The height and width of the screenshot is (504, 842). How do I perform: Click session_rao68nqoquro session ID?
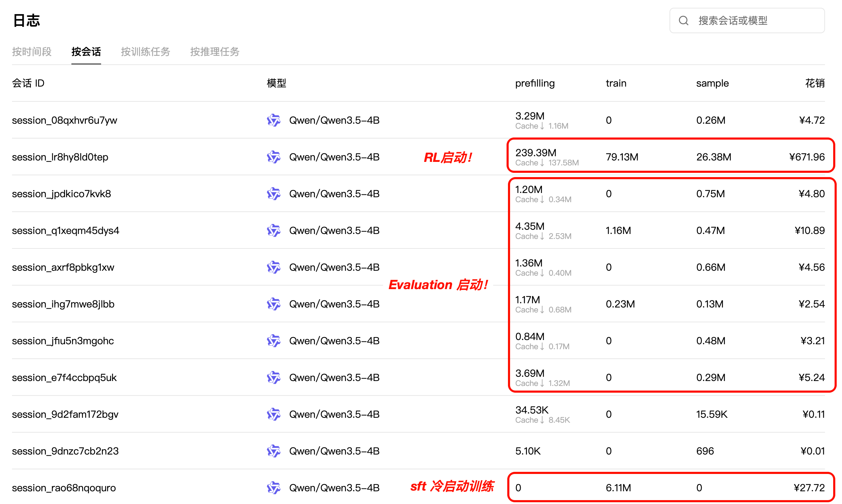click(64, 488)
